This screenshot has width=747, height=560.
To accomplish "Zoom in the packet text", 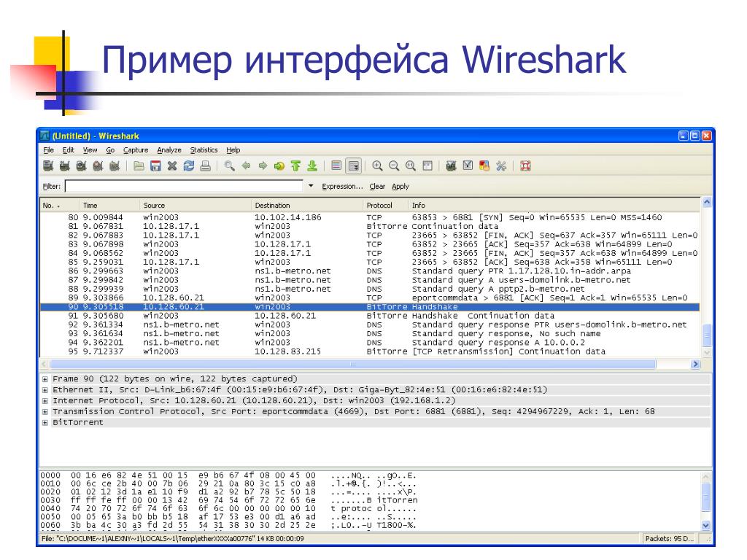I will point(377,166).
